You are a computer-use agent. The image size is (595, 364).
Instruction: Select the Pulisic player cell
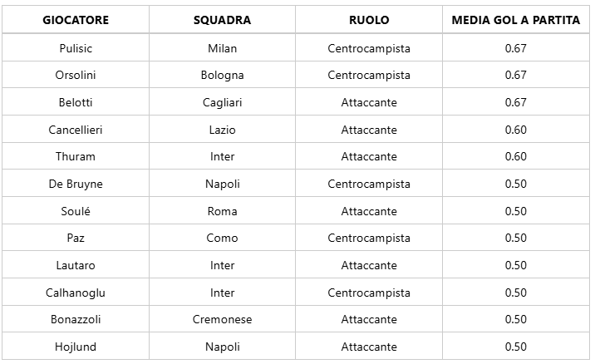pos(76,48)
